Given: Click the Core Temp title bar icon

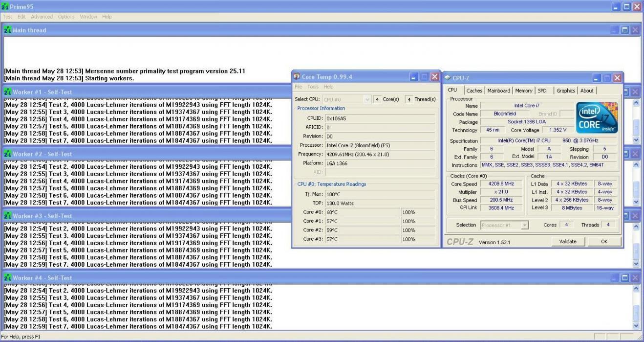Looking at the screenshot, I should pos(297,76).
